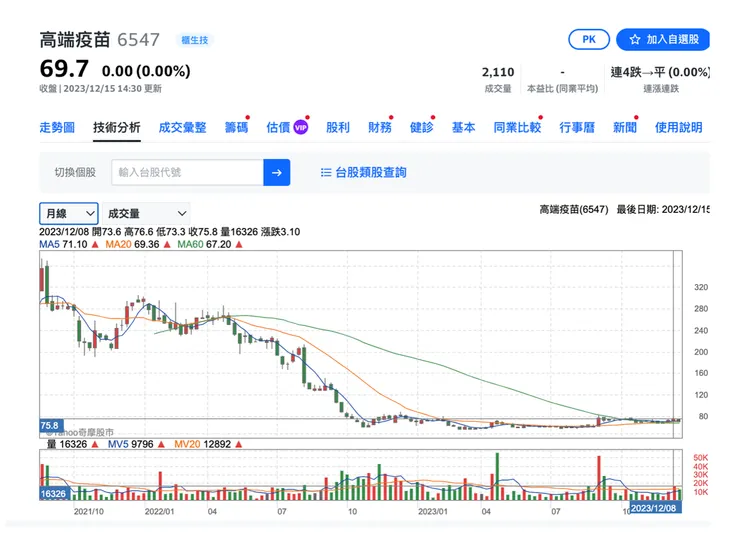740x547 pixels.
Task: Click the MV5 volume legend label
Action: pos(118,444)
